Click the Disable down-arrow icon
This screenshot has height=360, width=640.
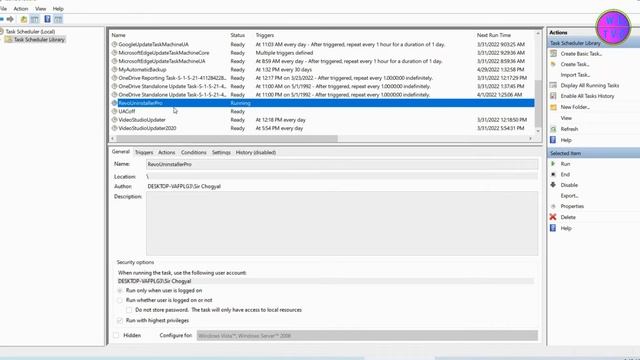(x=553, y=185)
